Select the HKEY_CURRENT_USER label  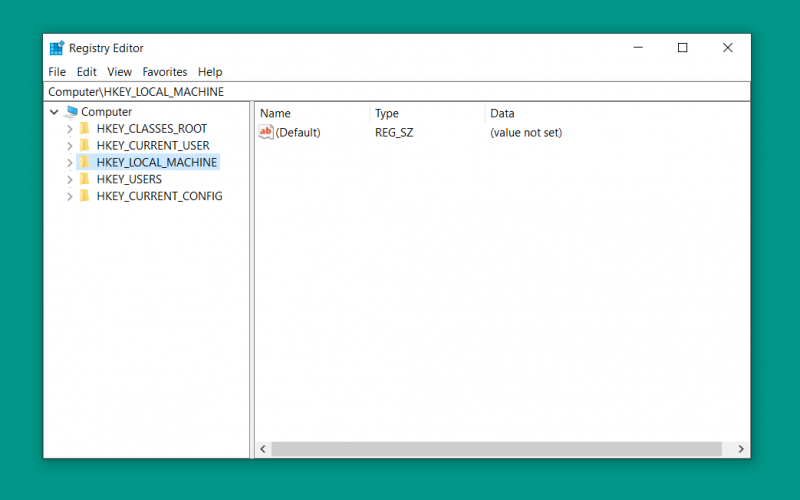coord(153,145)
